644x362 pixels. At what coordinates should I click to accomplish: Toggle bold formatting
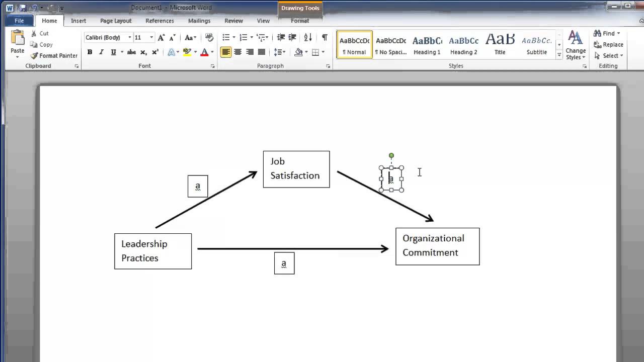coord(90,52)
